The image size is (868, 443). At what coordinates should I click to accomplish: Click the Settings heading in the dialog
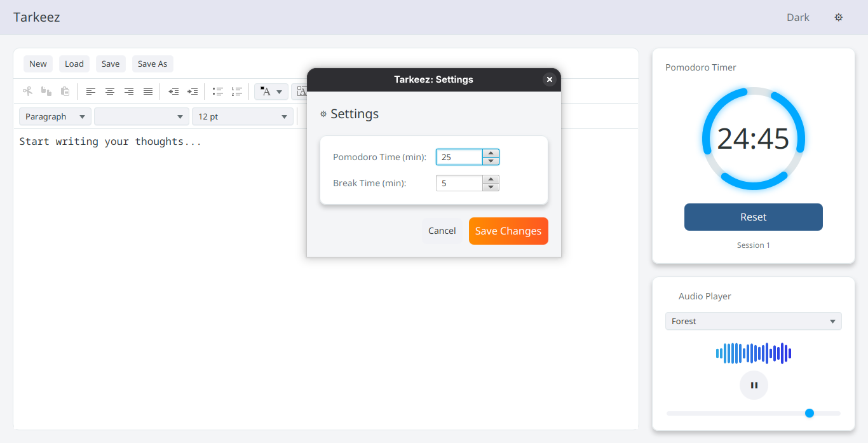click(x=355, y=114)
